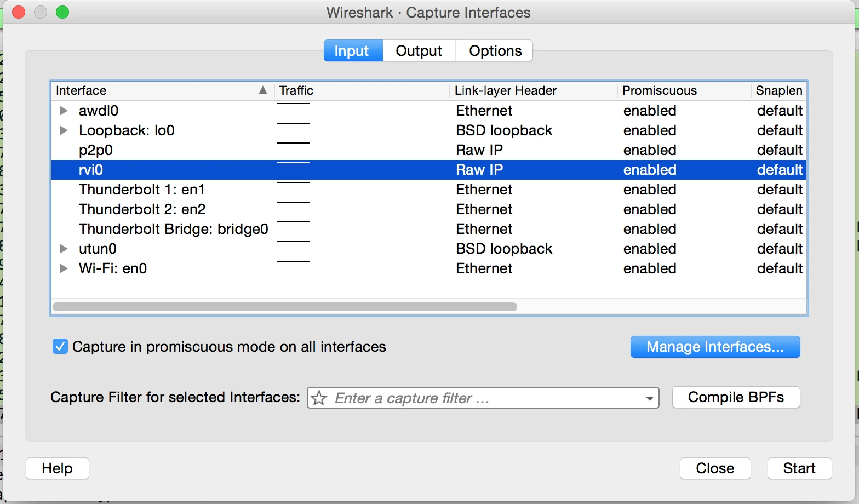Click promiscuous enabled cell for rvi0
Screen dimensions: 859x504
tap(650, 170)
